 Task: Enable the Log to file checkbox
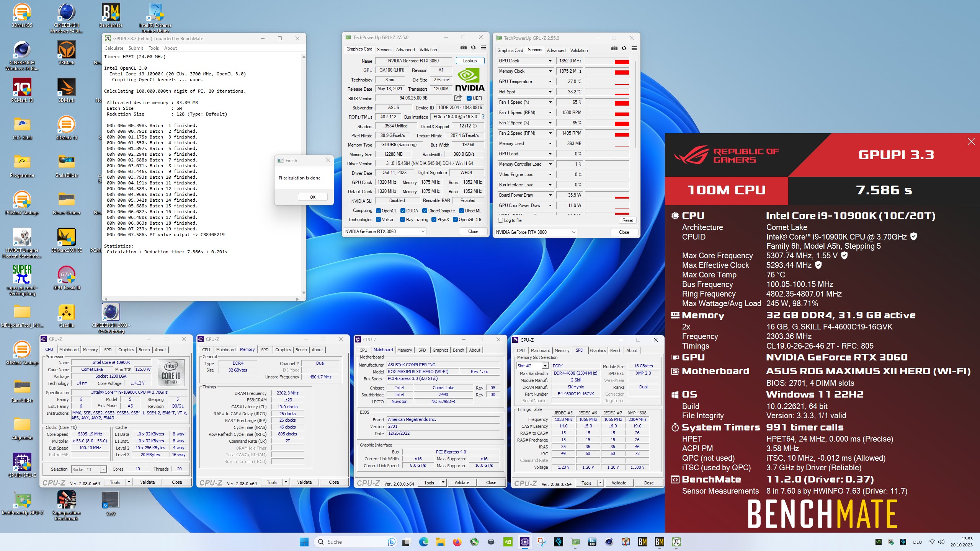500,220
